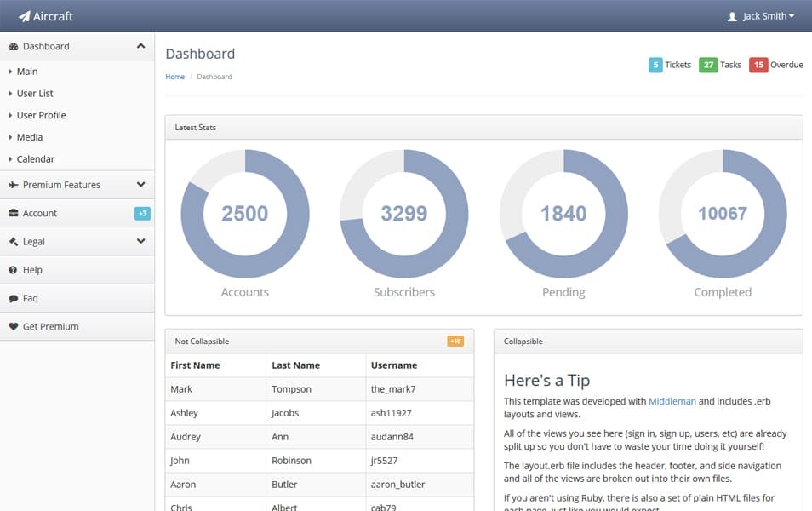Click the user silhouette icon beside Jack Smith

coord(733,15)
